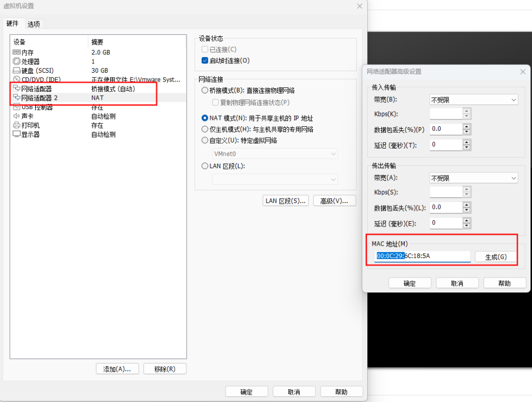Switch to the 硬件 tab
Screen dimensions: 532x402
[x=12, y=23]
